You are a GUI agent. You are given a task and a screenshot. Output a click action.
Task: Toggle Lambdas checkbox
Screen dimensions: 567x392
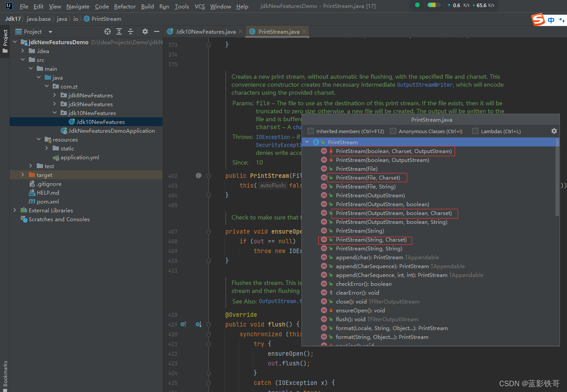[x=475, y=131]
